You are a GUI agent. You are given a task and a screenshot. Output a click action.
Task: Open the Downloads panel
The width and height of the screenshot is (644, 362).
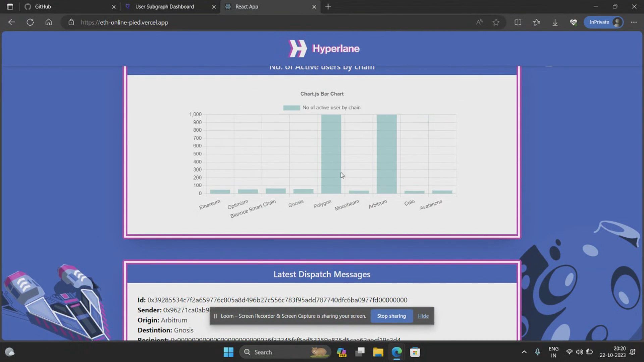pos(555,22)
